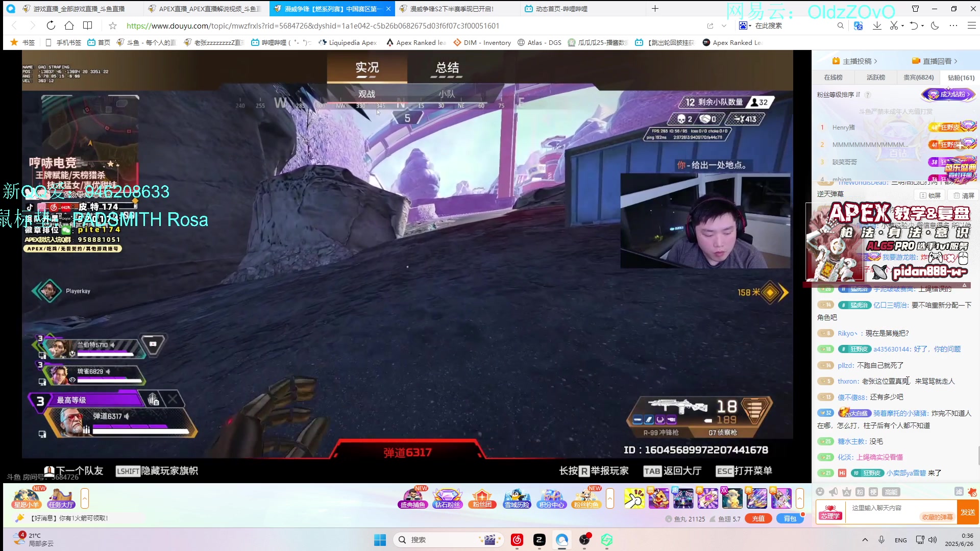The height and width of the screenshot is (551, 980).
Task: Open the chat emoji smiley icon
Action: [x=820, y=492]
